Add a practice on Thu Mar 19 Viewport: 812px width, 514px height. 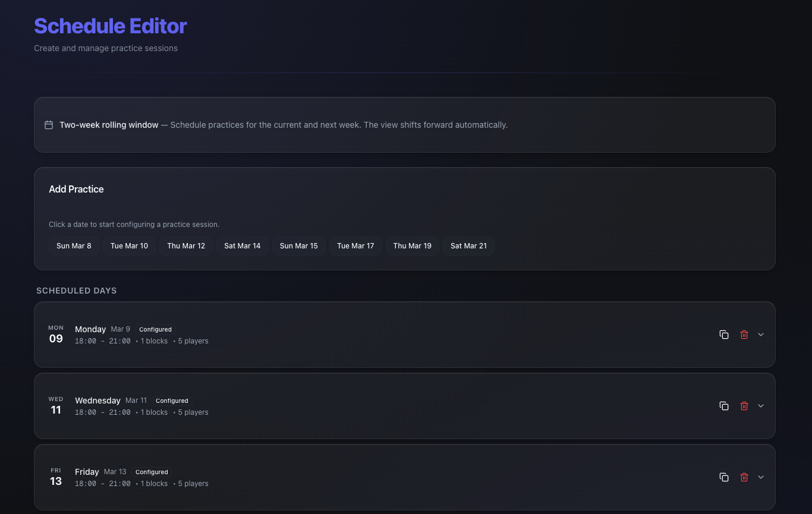click(x=412, y=245)
